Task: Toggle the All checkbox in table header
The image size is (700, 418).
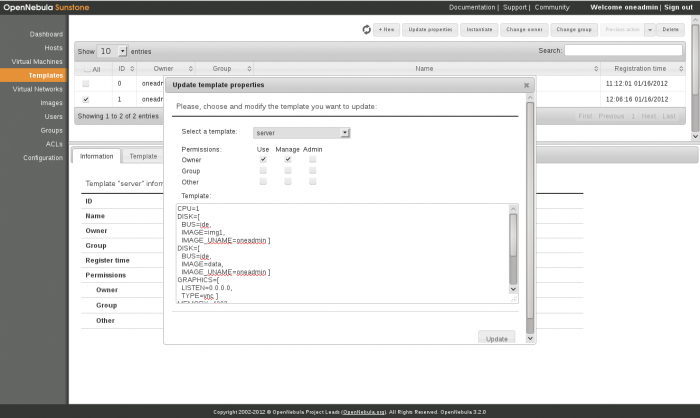Action: 87,69
